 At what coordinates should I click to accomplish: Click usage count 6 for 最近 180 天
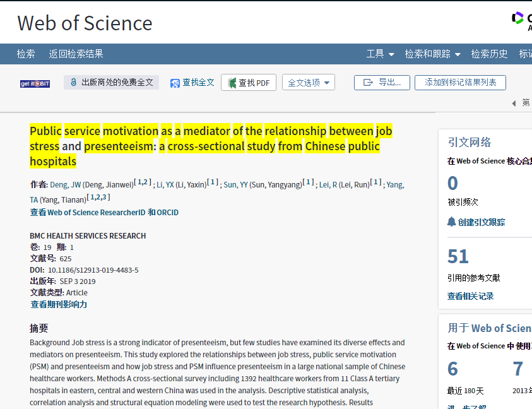coord(452,369)
